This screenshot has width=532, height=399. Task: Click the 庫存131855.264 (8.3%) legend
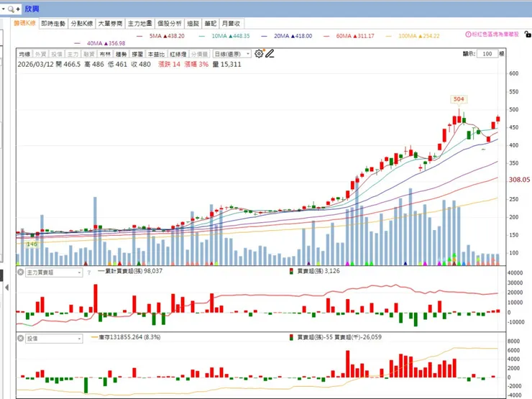pos(126,337)
